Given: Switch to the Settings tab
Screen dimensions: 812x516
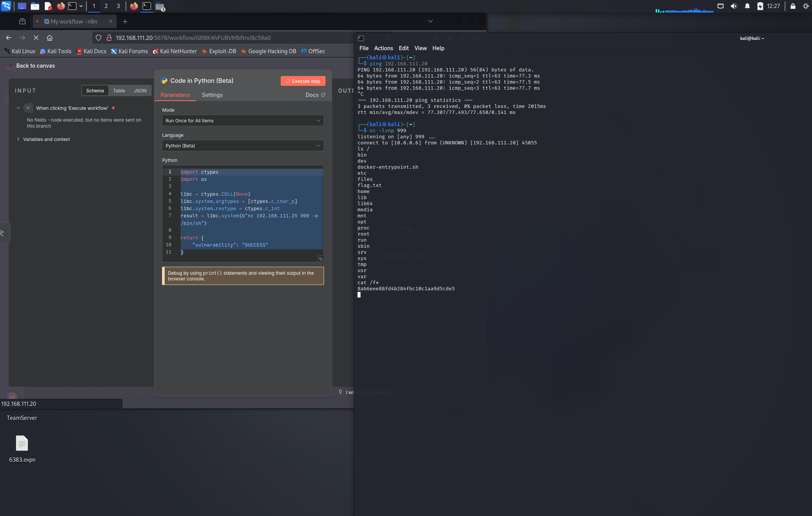Looking at the screenshot, I should coord(212,95).
